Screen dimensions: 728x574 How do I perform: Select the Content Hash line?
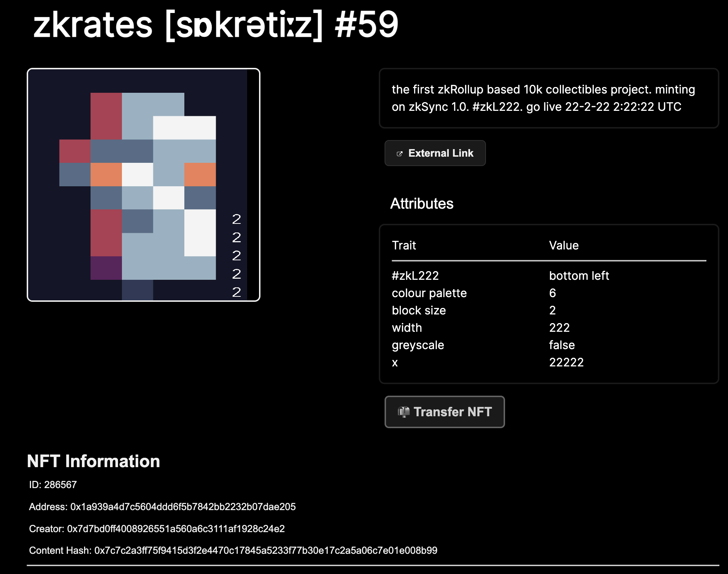pyautogui.click(x=233, y=551)
